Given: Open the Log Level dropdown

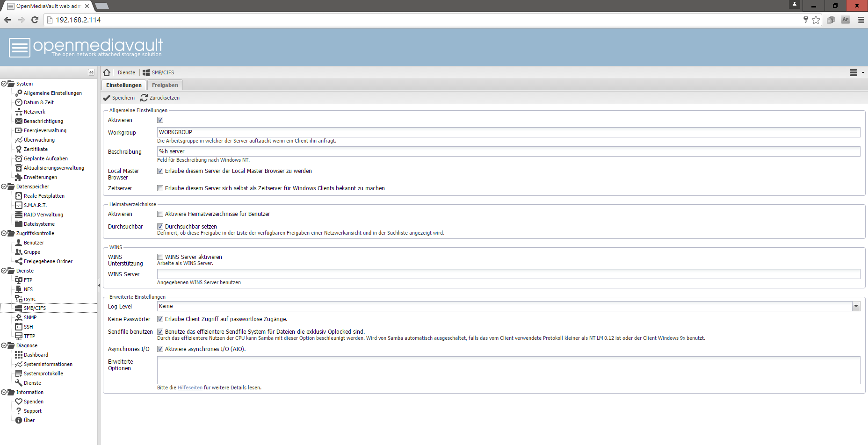Looking at the screenshot, I should [856, 306].
